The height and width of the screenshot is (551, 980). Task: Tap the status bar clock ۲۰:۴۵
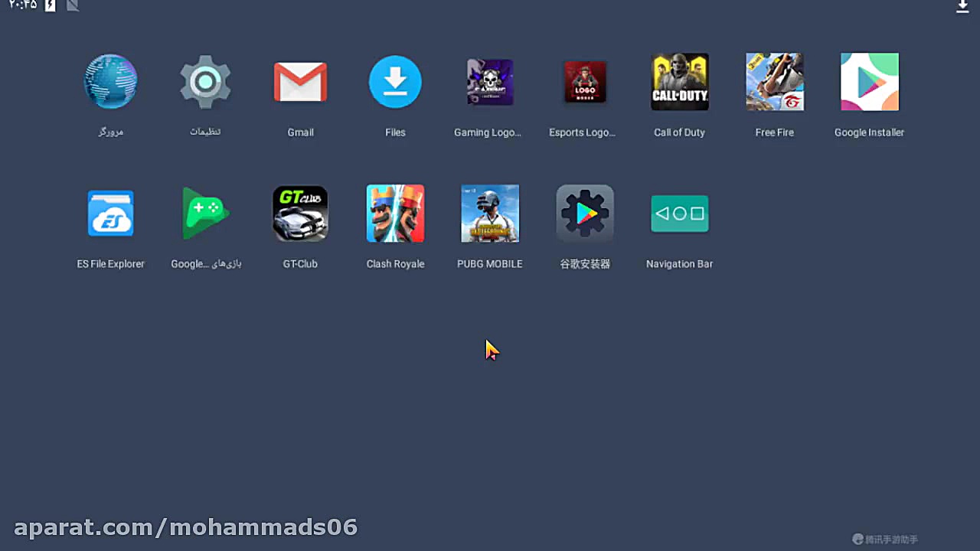pyautogui.click(x=23, y=5)
